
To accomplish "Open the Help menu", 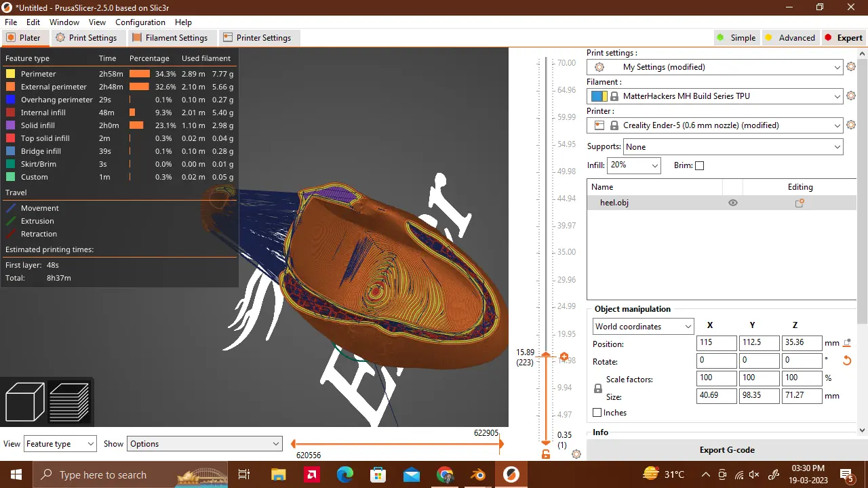I will click(183, 22).
